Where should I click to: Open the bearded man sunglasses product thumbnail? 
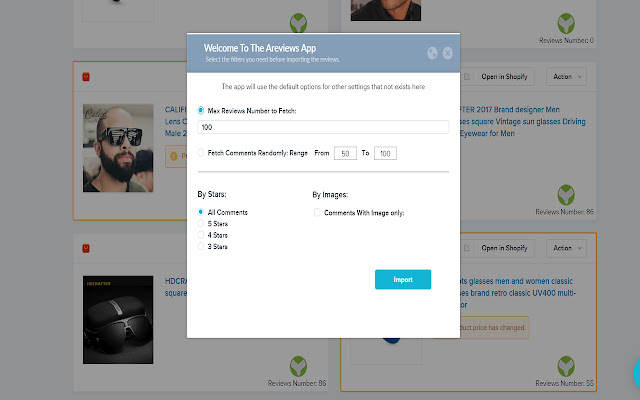point(118,148)
